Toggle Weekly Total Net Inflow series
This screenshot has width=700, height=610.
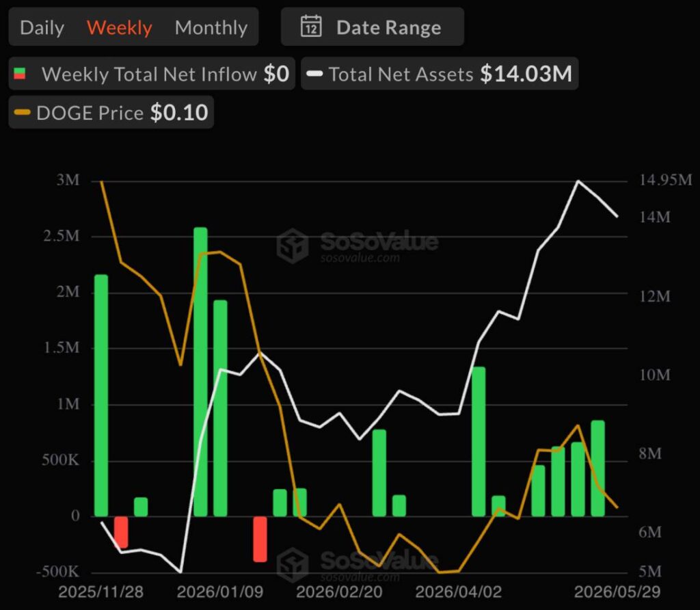152,74
